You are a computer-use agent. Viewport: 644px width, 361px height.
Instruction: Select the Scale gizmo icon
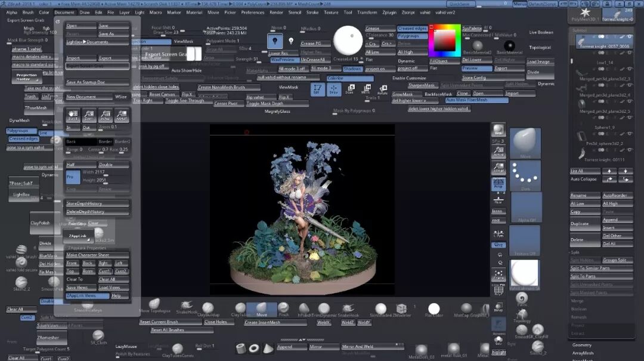(x=350, y=90)
